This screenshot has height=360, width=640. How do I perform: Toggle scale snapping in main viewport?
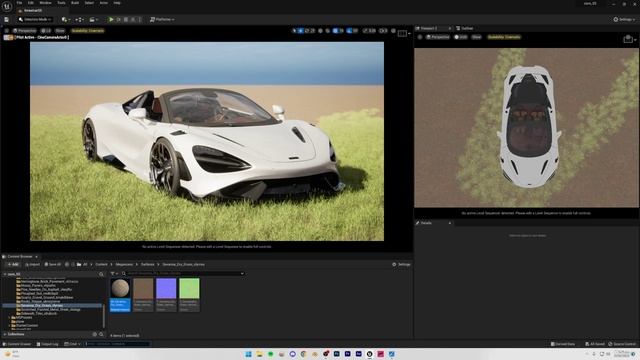click(366, 31)
